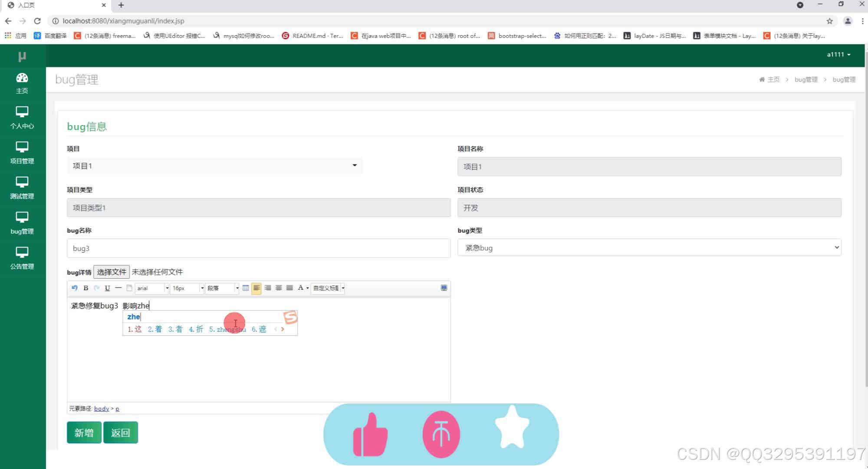Screen dimensions: 868x469
Task: Select align center in editor toolbar
Action: pos(279,288)
